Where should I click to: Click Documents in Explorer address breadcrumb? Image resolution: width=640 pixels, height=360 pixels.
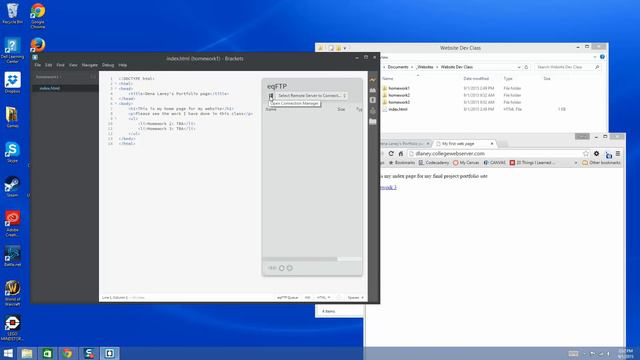coord(398,67)
